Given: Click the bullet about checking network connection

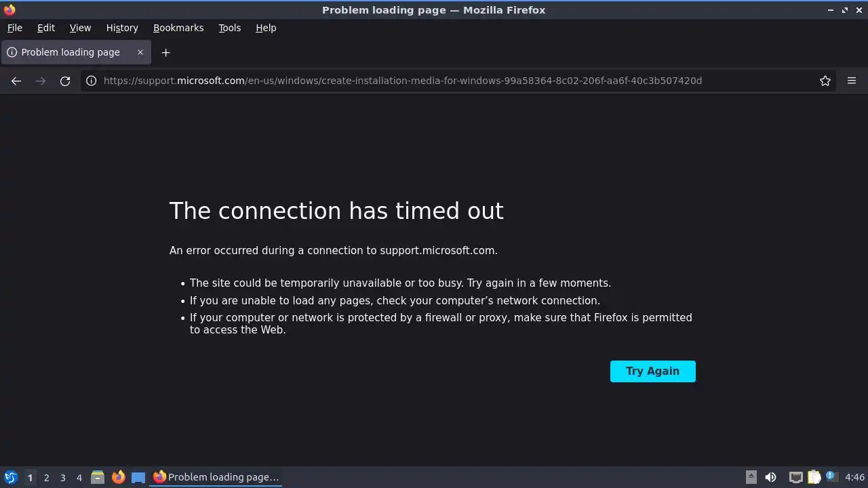Looking at the screenshot, I should [395, 301].
